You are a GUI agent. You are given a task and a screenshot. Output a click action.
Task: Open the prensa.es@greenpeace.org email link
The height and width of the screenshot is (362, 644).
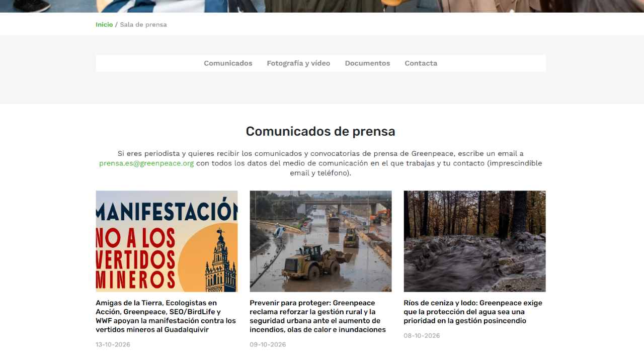click(146, 163)
